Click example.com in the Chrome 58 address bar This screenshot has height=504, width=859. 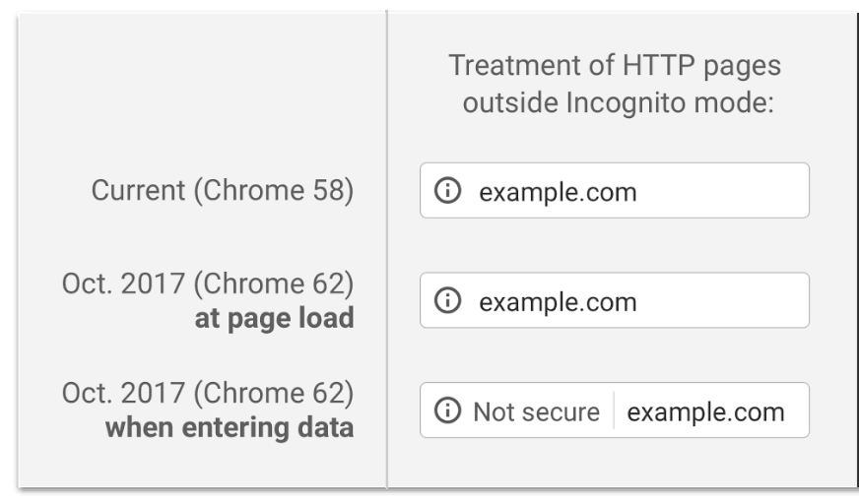point(558,192)
